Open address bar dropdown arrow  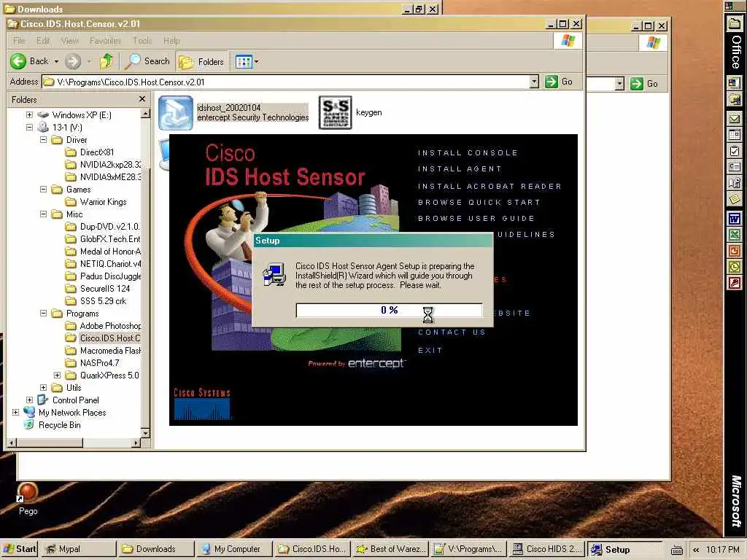(534, 82)
